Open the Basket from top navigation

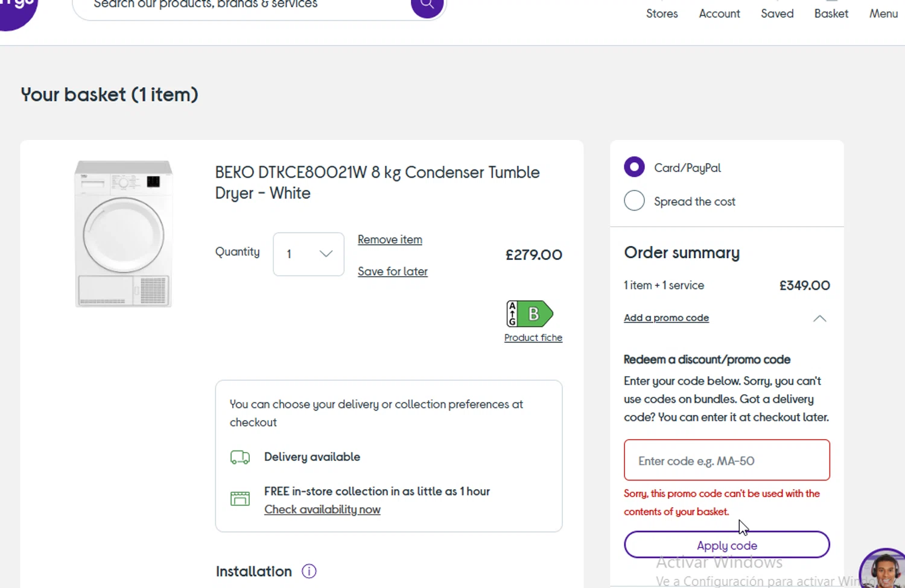pos(831,13)
